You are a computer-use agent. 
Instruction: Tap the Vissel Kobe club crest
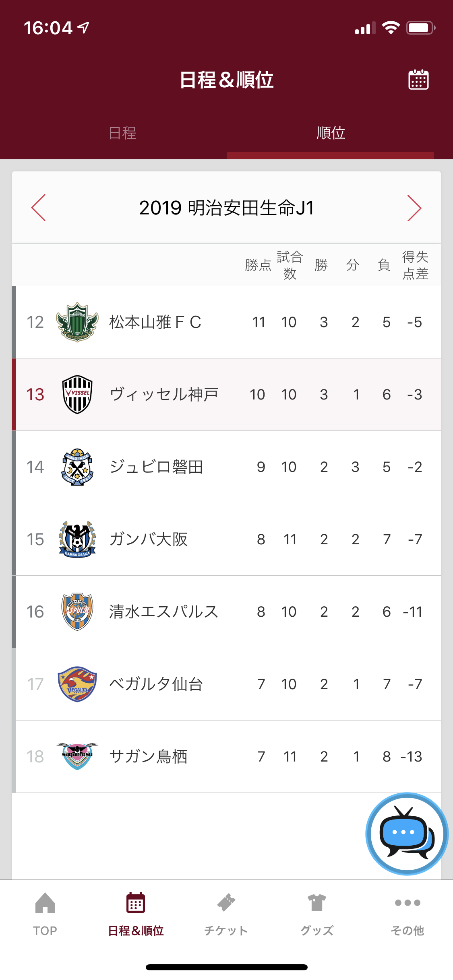coord(77,395)
